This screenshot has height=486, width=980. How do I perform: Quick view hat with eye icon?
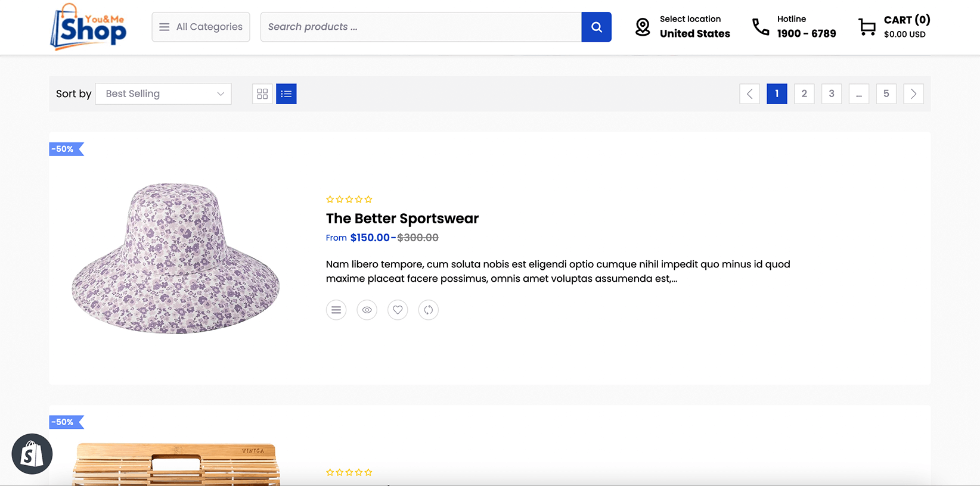(367, 310)
